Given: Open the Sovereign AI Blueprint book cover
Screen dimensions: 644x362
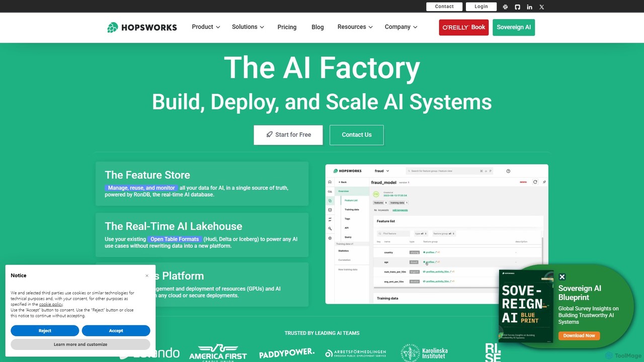Looking at the screenshot, I should pos(526,306).
